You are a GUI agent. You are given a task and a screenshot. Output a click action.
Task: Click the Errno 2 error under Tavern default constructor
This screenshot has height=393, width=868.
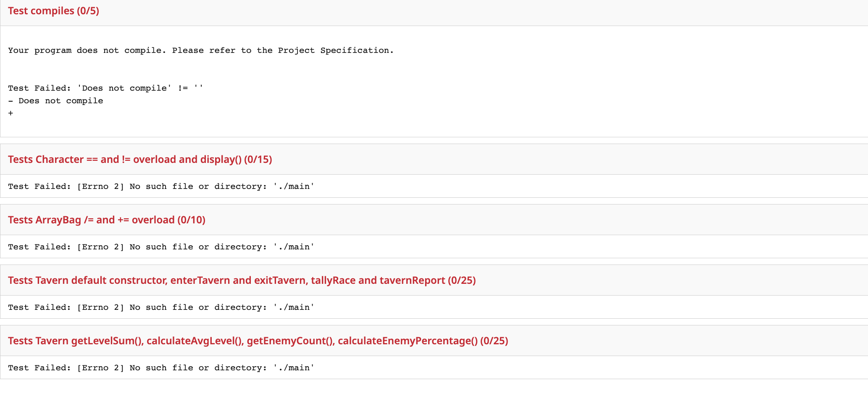tap(161, 307)
